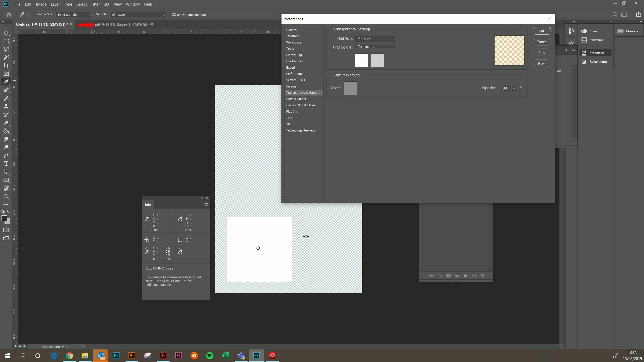Select the Pen tool
Screen dimensions: 644x362
6,156
